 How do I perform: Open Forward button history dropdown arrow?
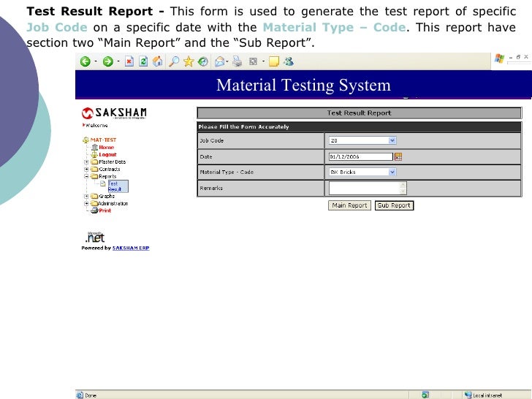pos(118,61)
